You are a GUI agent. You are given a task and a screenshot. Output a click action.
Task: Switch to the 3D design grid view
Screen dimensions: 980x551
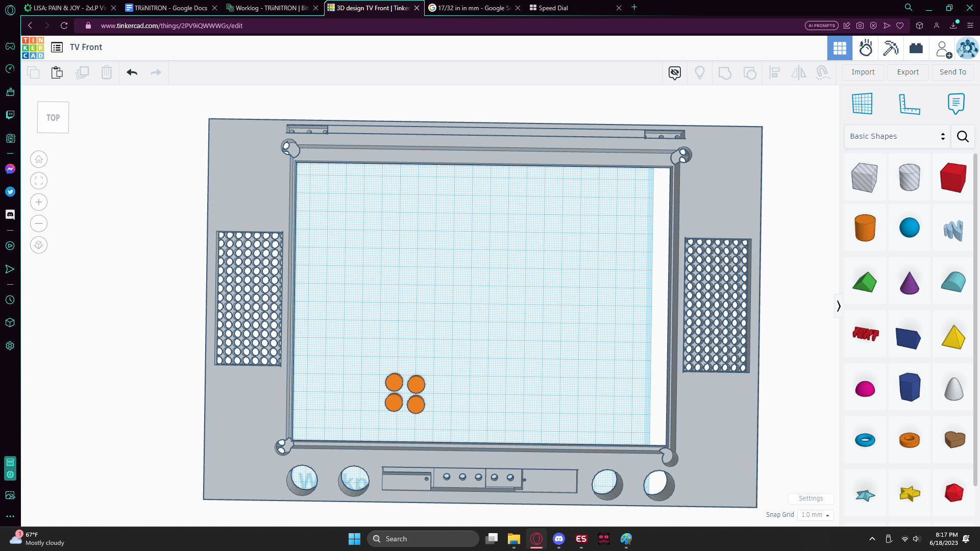840,48
